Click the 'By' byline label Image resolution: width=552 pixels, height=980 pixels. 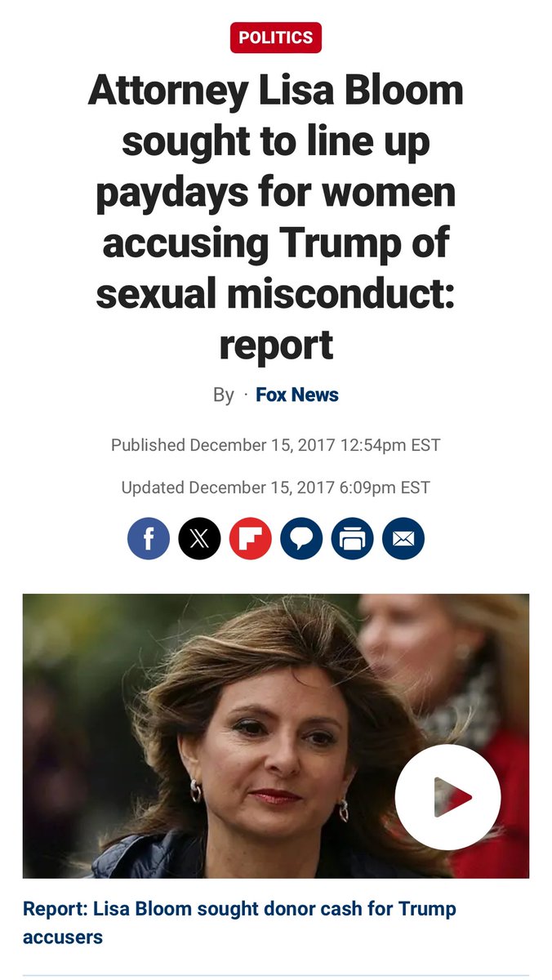point(223,395)
